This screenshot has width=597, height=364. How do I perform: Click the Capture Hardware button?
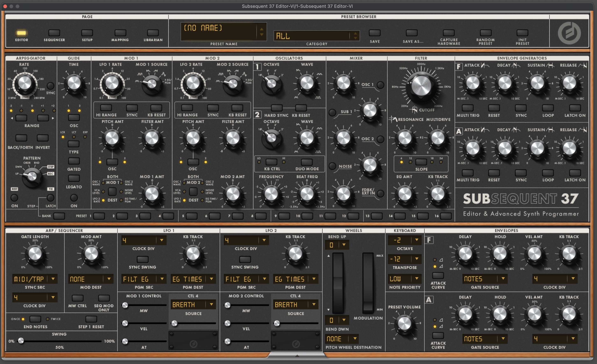pyautogui.click(x=449, y=33)
